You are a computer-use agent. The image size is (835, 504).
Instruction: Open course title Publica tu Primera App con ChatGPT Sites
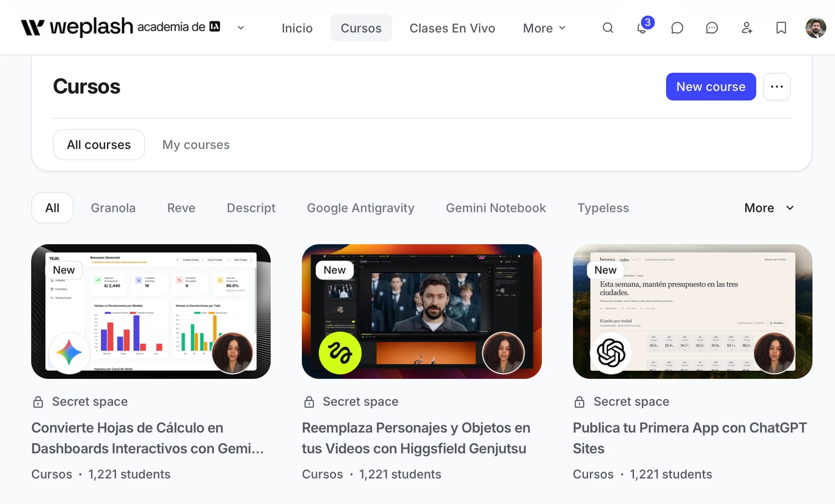coord(689,438)
